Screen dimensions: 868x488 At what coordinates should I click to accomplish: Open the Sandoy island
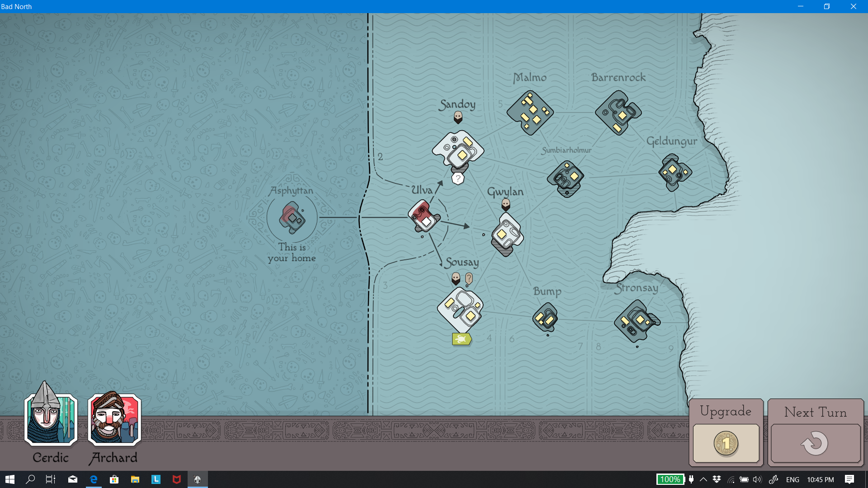[458, 149]
